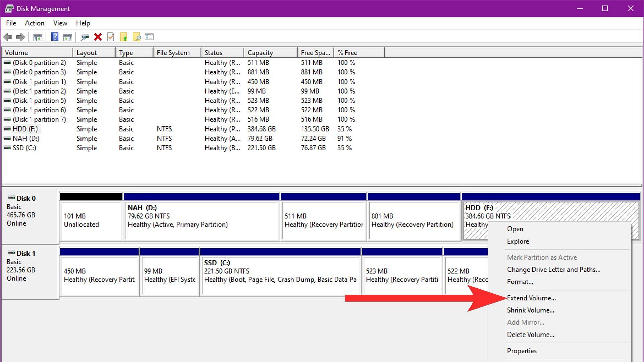Toggle the Show/Hide Action Pane icon
The height and width of the screenshot is (362, 644).
click(68, 37)
